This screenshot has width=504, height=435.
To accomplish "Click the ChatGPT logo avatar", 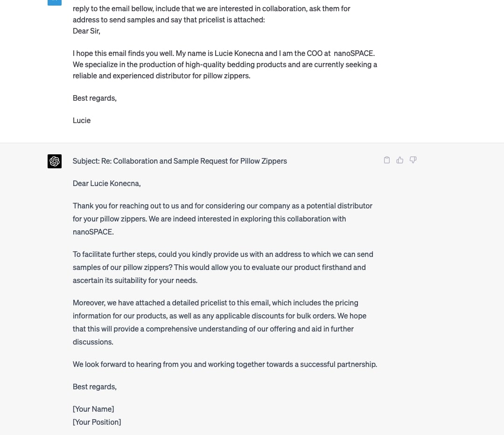I will (55, 161).
